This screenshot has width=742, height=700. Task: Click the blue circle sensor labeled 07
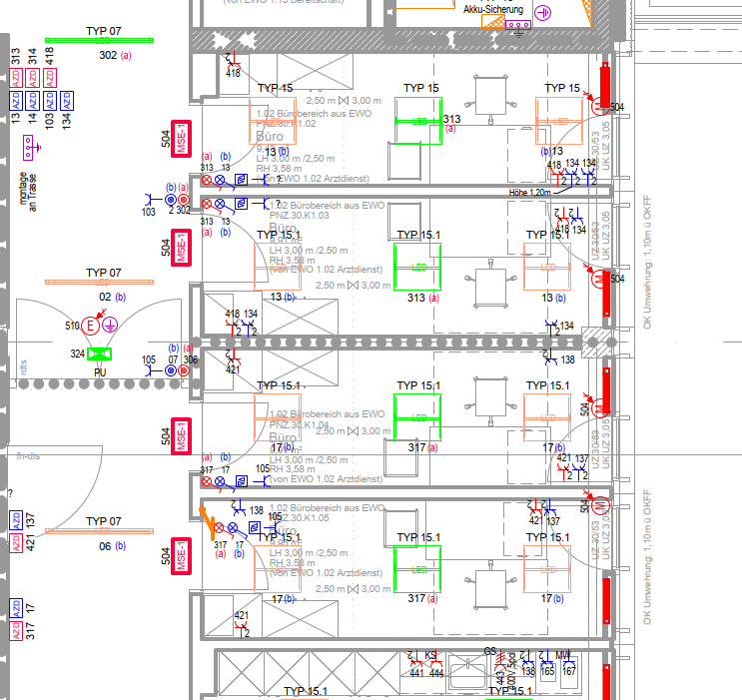point(171,370)
